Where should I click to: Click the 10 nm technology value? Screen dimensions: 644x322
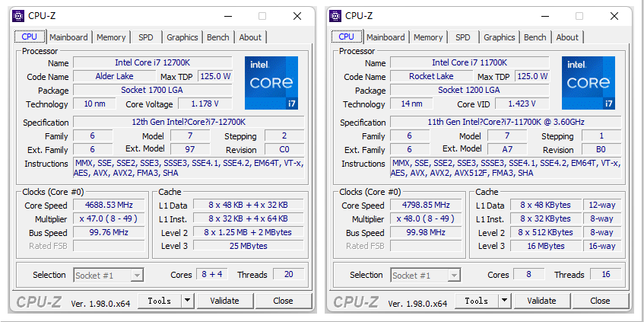click(x=94, y=104)
